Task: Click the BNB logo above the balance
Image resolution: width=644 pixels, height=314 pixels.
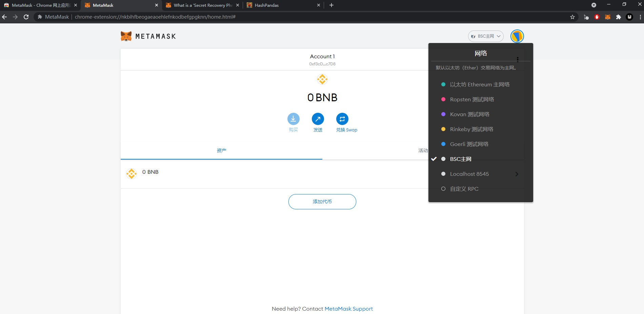Action: click(322, 79)
